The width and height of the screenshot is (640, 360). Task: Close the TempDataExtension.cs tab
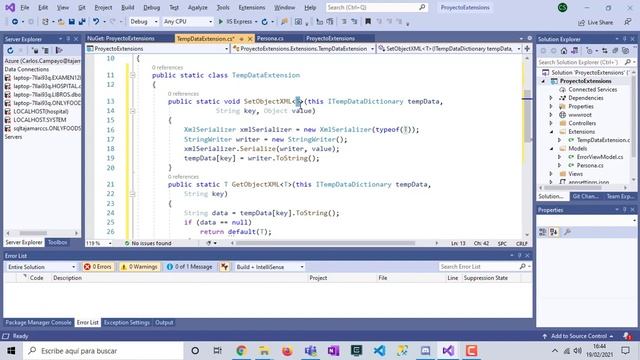(250, 39)
